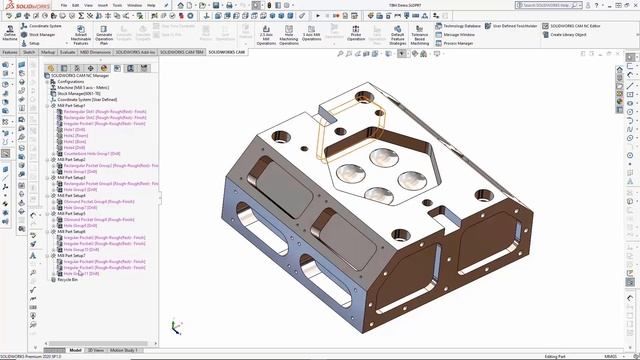Viewport: 640px width, 360px height.
Task: Switch to the DimXpertManager crosshair tab
Action: click(x=91, y=68)
